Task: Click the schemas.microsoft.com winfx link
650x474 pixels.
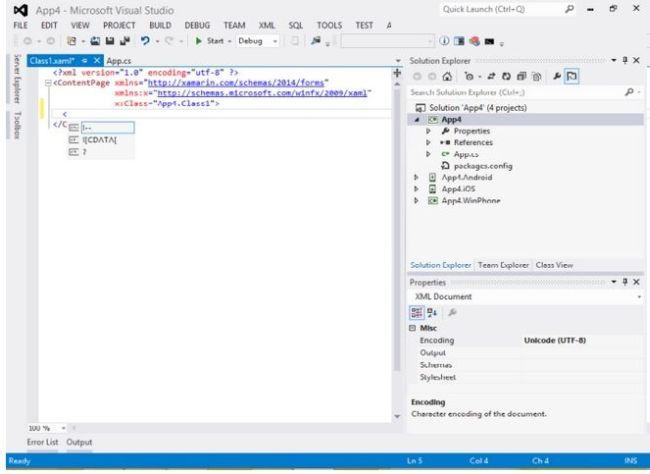Action: 262,93
